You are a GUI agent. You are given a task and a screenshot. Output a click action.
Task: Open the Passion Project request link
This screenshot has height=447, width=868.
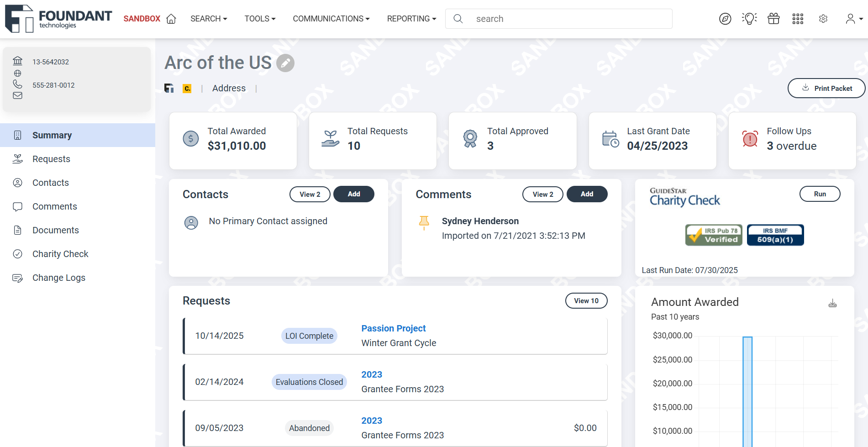coord(393,328)
